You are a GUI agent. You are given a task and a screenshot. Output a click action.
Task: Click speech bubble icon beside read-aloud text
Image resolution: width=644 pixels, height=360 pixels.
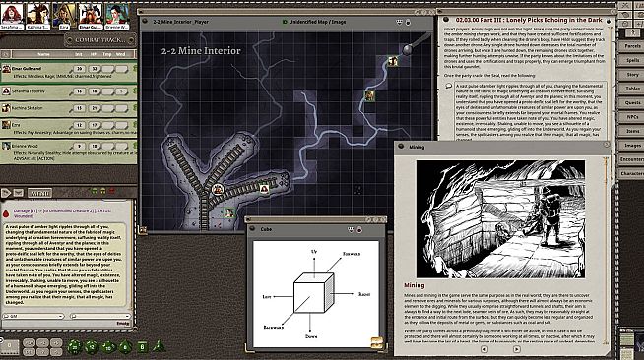click(448, 86)
